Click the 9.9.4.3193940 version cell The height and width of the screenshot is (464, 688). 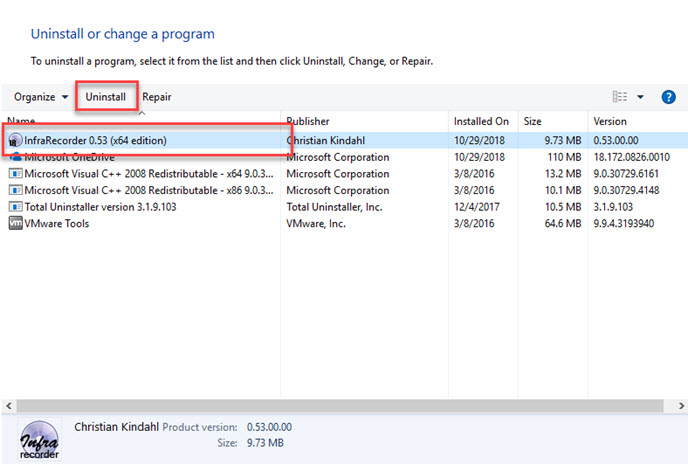click(x=624, y=223)
